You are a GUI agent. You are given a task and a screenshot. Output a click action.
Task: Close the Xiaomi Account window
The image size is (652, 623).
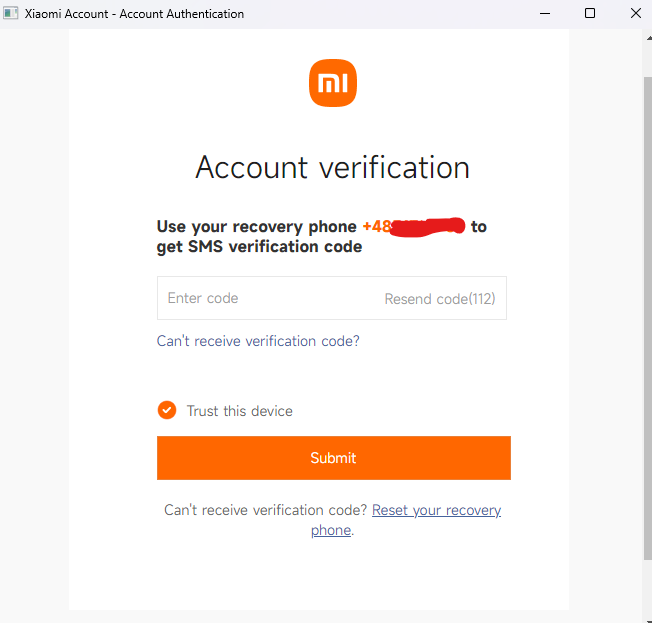(x=634, y=14)
